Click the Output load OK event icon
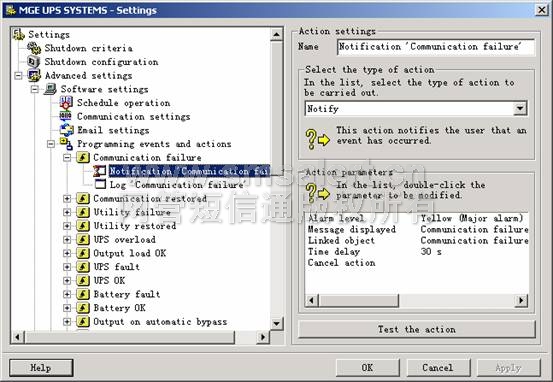 pyautogui.click(x=83, y=253)
